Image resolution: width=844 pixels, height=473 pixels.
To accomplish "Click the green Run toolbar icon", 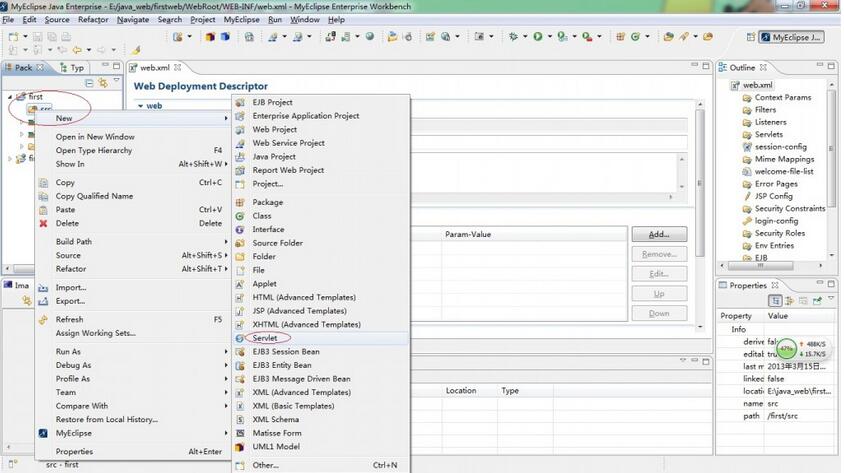I will tap(538, 37).
